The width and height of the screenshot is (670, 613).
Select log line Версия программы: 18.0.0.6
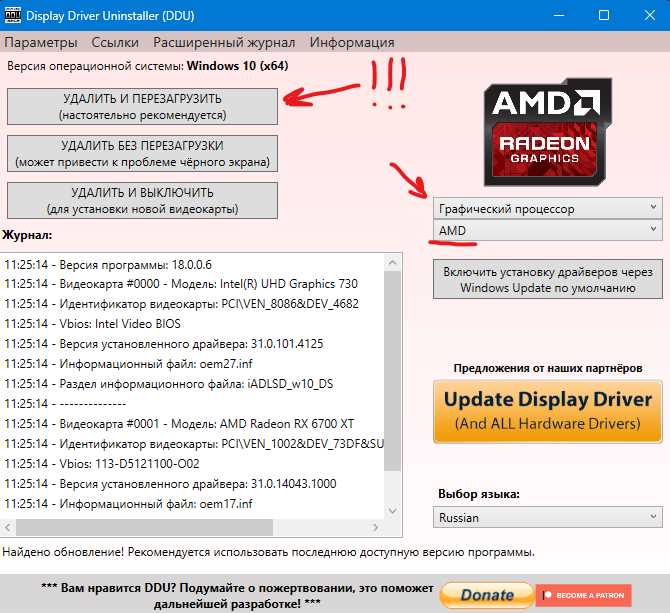click(108, 264)
